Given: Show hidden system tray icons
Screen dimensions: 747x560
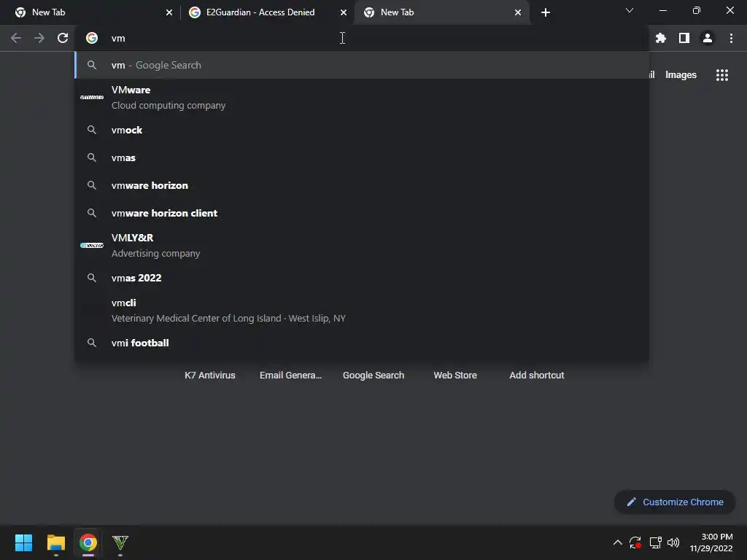Looking at the screenshot, I should click(x=617, y=542).
